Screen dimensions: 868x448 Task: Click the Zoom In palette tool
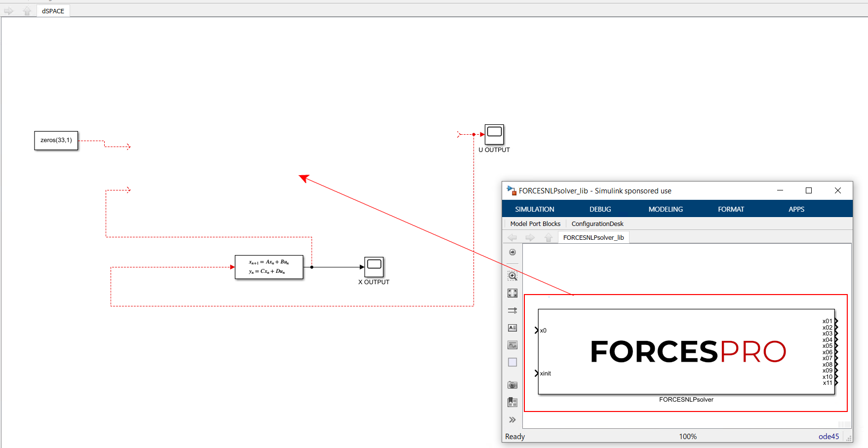coord(513,276)
